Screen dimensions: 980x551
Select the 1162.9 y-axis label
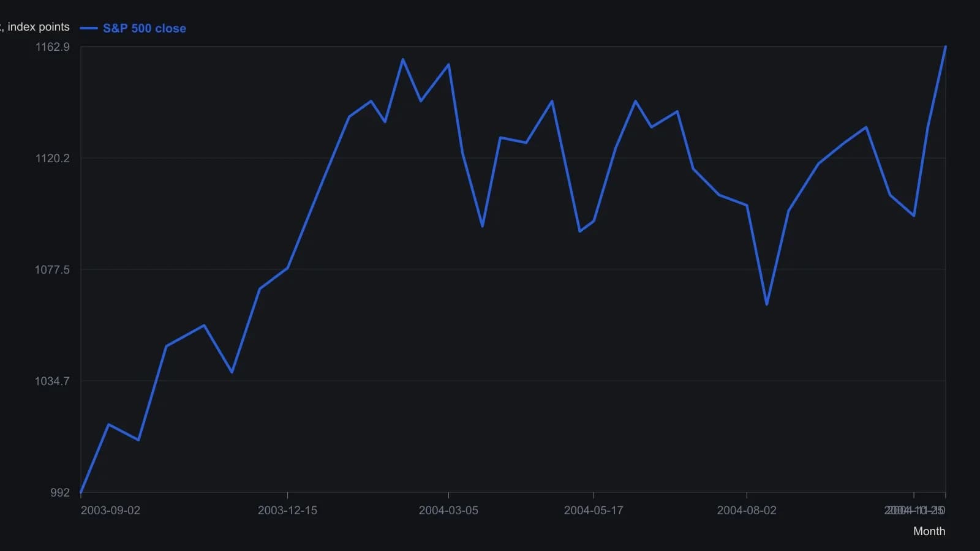[53, 47]
